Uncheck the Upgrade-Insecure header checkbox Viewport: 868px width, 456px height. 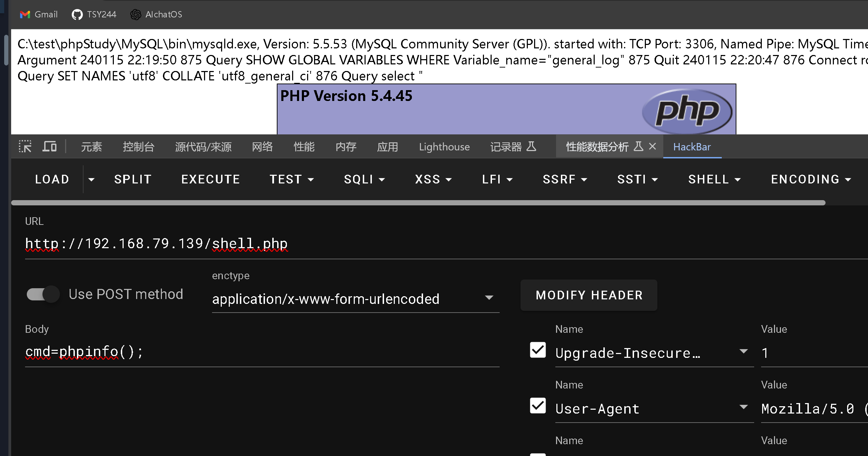coord(538,350)
